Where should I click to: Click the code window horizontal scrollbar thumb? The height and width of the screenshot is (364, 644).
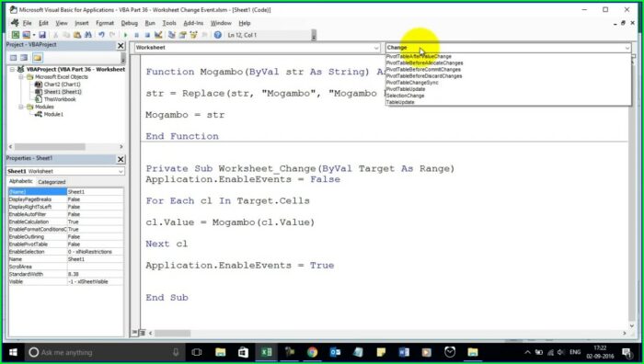[x=173, y=334]
